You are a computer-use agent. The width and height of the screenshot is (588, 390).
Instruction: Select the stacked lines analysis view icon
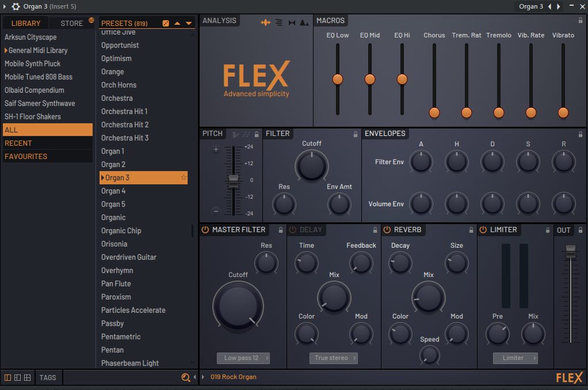click(x=278, y=22)
